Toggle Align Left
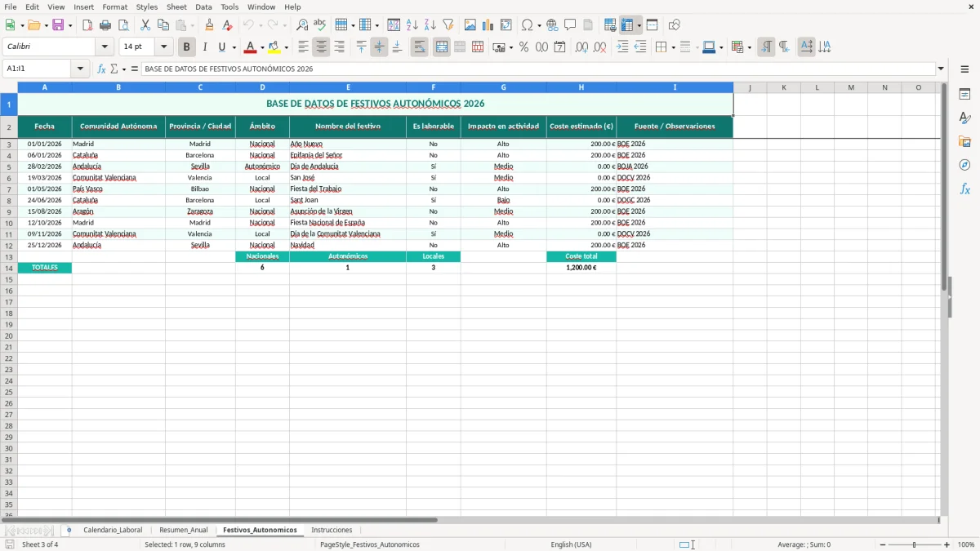The width and height of the screenshot is (980, 551). tap(303, 47)
